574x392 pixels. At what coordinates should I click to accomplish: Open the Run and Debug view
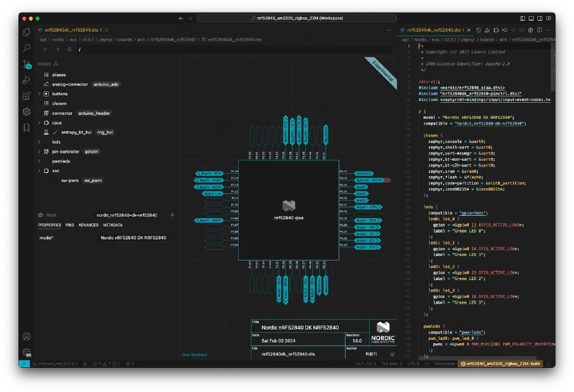pos(26,80)
